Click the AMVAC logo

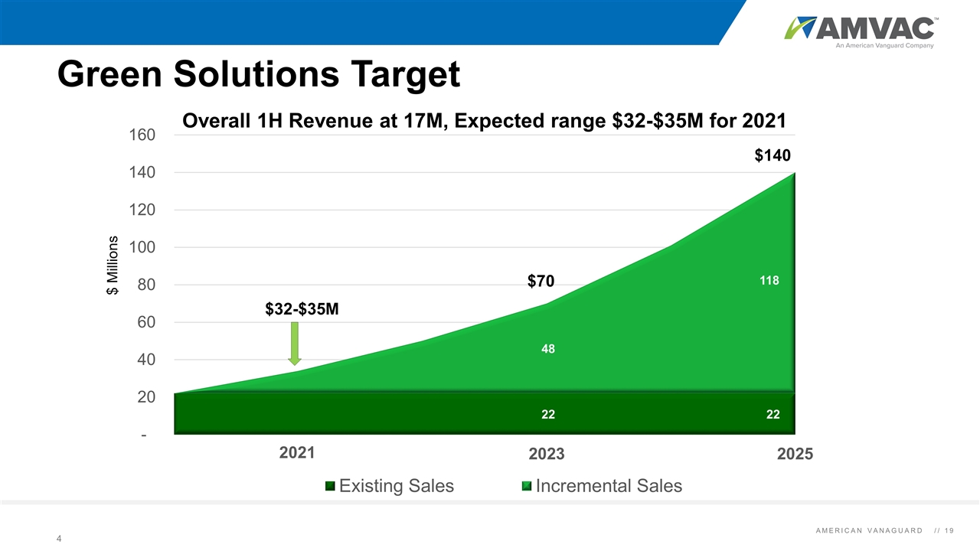point(860,31)
